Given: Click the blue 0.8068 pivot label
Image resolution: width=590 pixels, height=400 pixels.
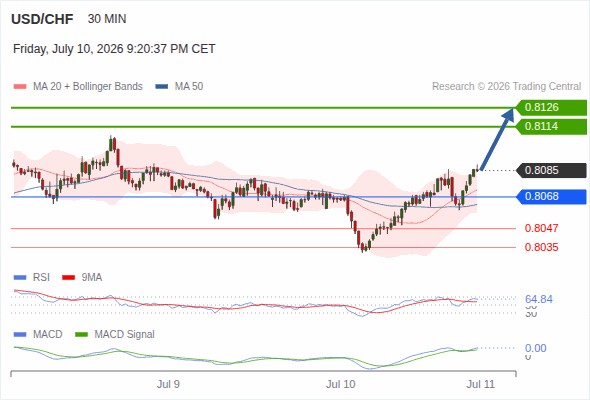Looking at the screenshot, I should pos(551,196).
